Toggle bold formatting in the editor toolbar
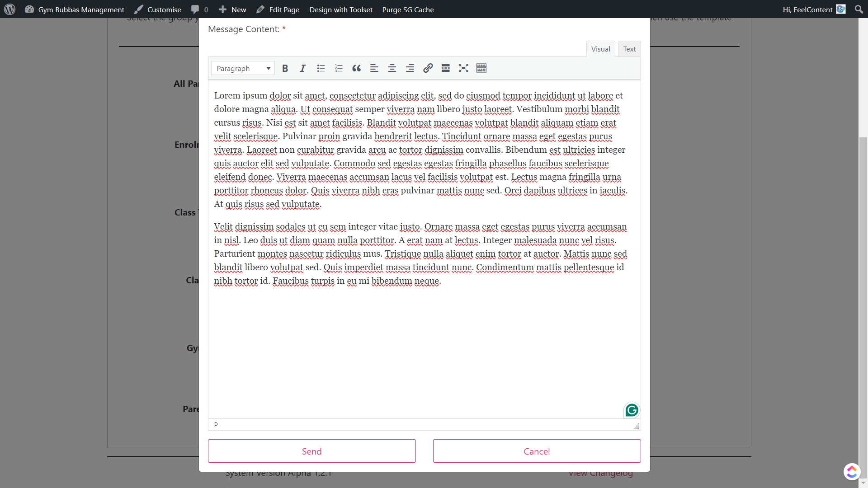Screen dimensions: 868x488 285,68
